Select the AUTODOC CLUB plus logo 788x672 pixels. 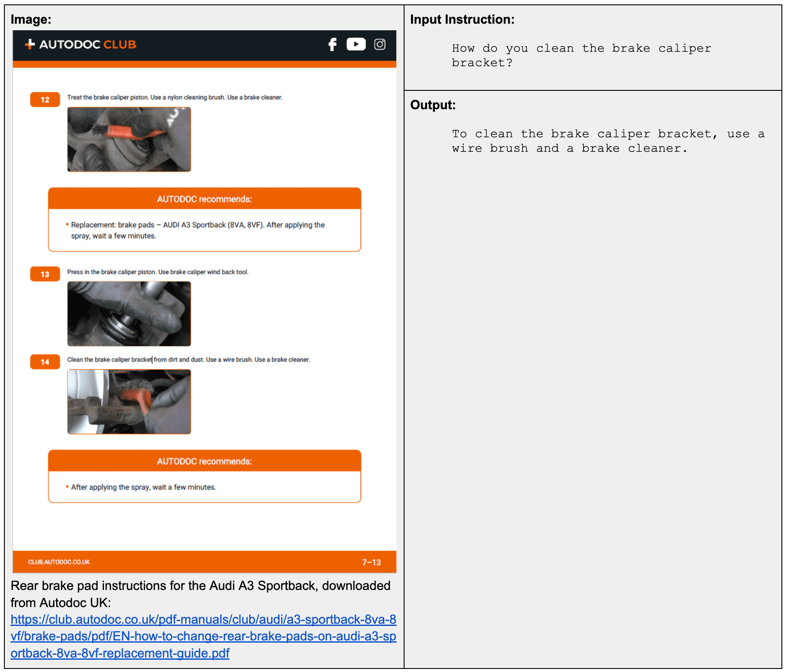(29, 44)
